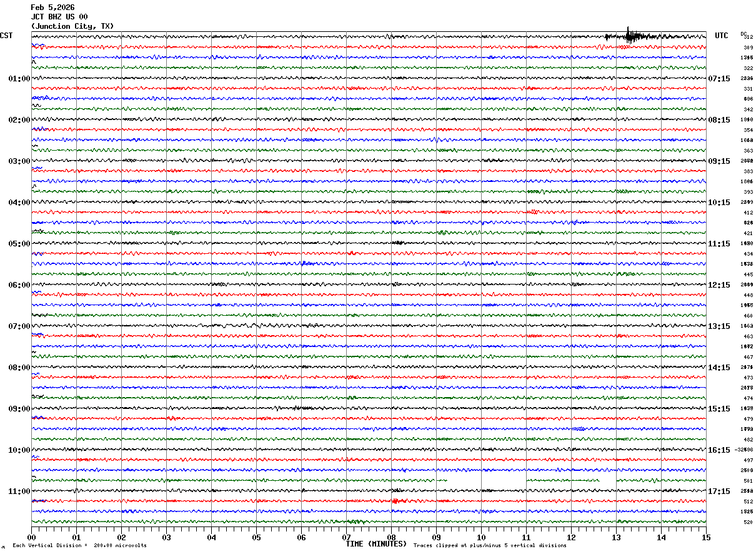Click the date text "Feb 5,2026"

pyautogui.click(x=52, y=8)
